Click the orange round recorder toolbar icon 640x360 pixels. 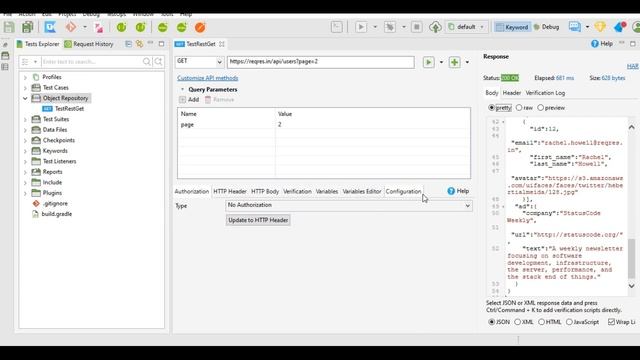(x=200, y=27)
